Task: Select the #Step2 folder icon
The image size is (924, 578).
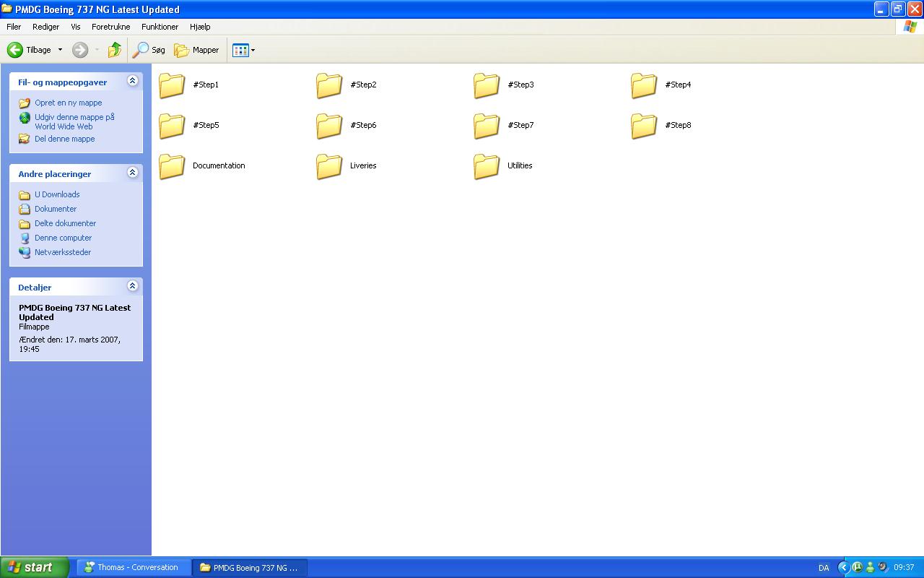Action: [x=329, y=85]
